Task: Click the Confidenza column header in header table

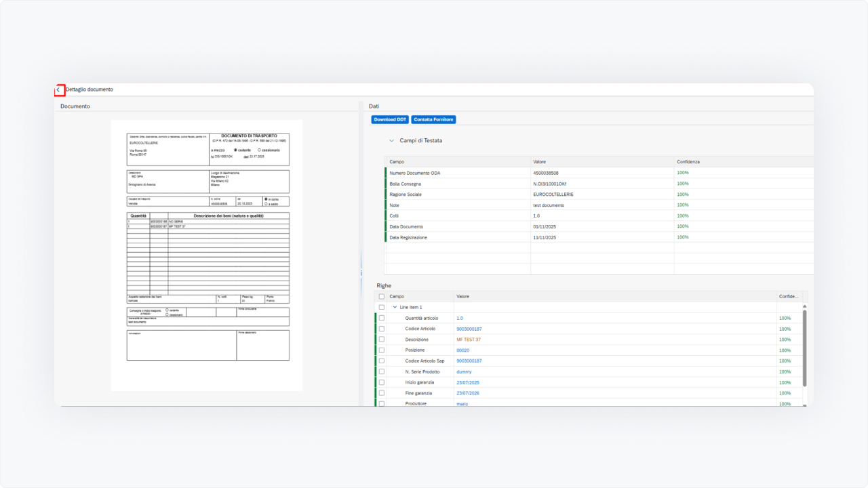Action: pos(688,162)
